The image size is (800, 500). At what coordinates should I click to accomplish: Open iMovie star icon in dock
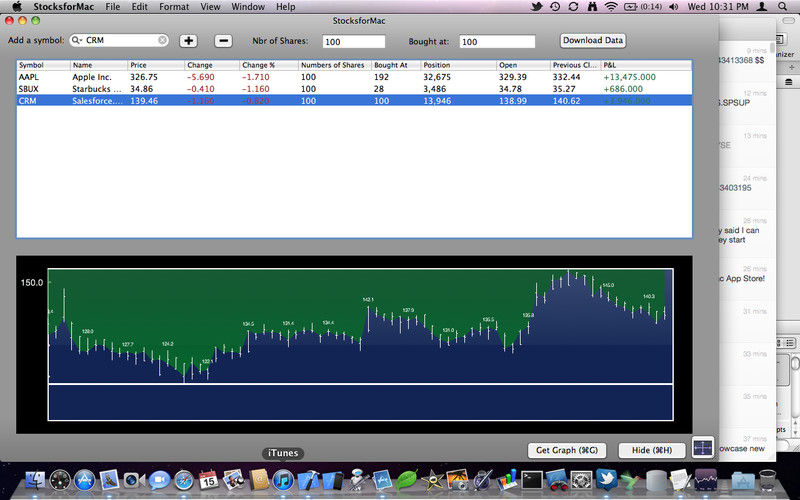(x=432, y=481)
